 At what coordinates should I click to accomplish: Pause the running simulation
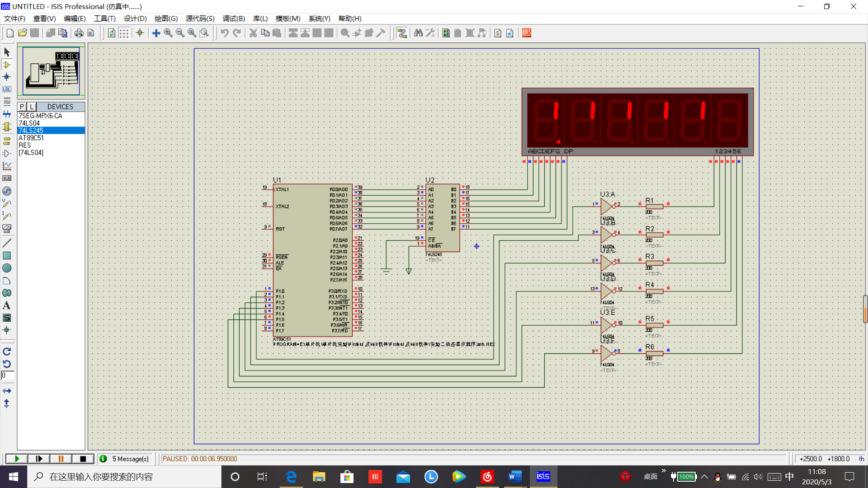pyautogui.click(x=61, y=459)
